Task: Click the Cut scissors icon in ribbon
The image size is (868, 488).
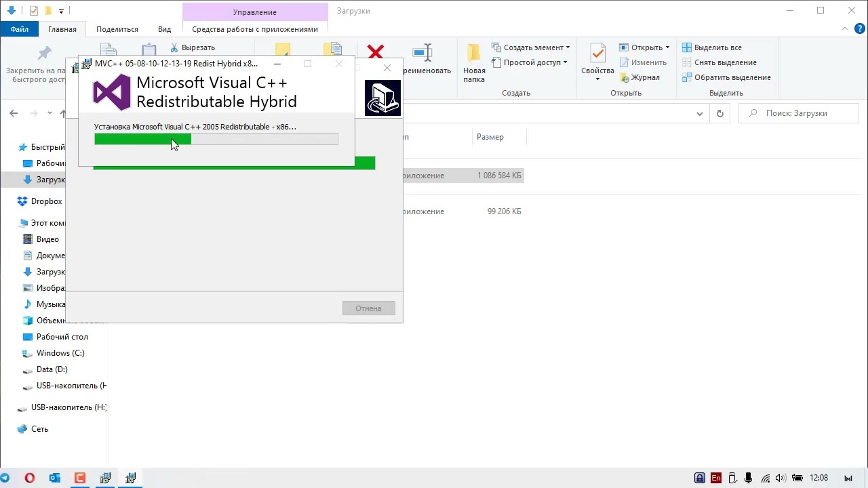Action: 174,47
